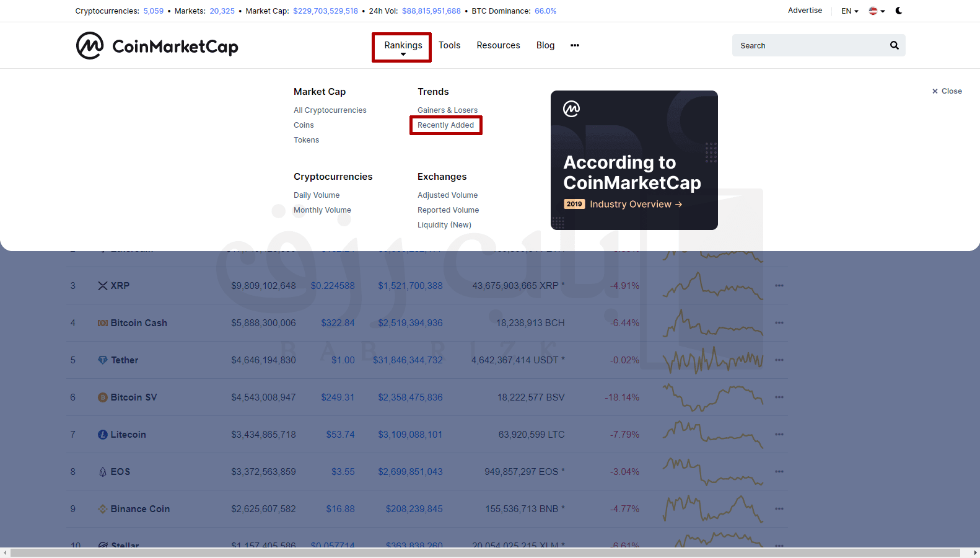
Task: Click Bitcoin SV market cap $4,543,008,947
Action: 263,397
